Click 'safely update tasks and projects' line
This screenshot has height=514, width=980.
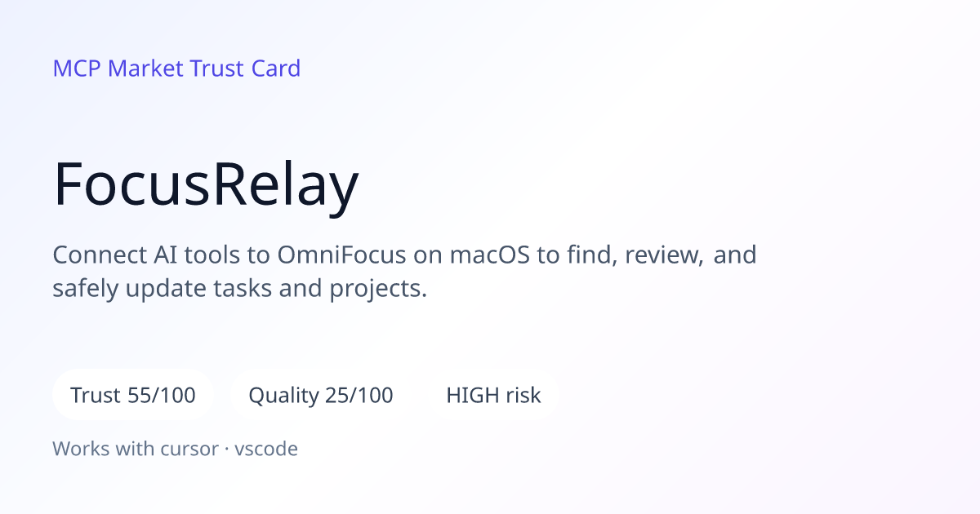click(240, 290)
